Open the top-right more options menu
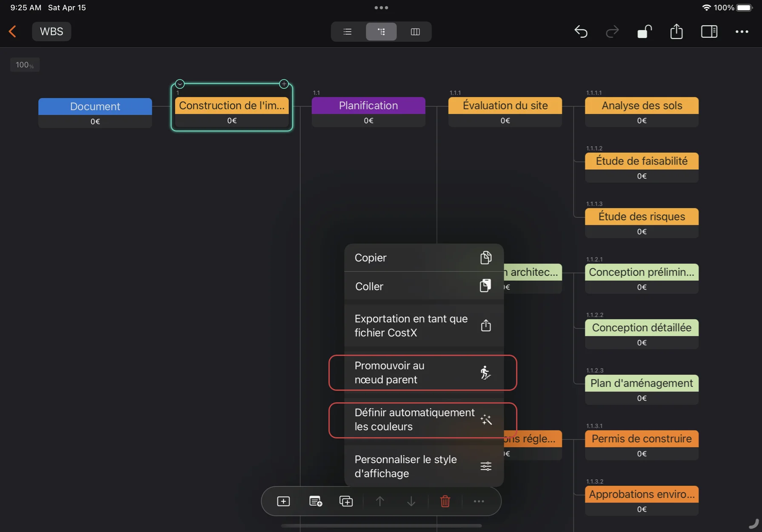Screen dimensions: 762x532 coord(742,32)
